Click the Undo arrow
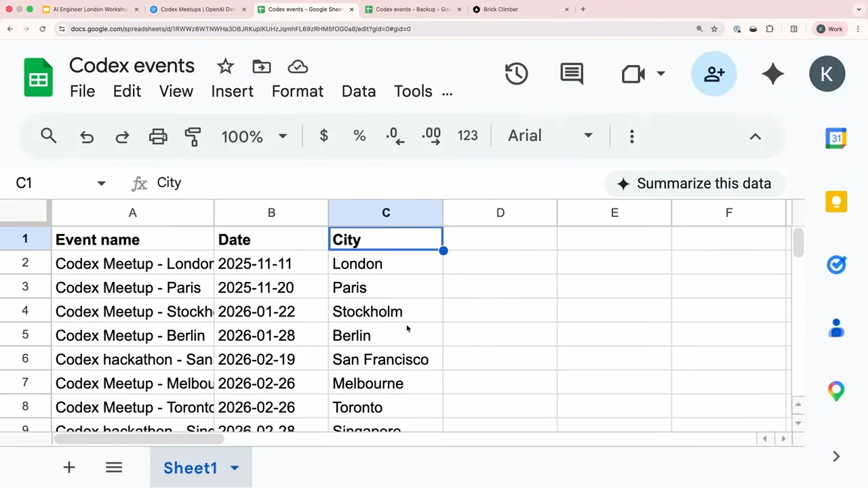 (87, 136)
